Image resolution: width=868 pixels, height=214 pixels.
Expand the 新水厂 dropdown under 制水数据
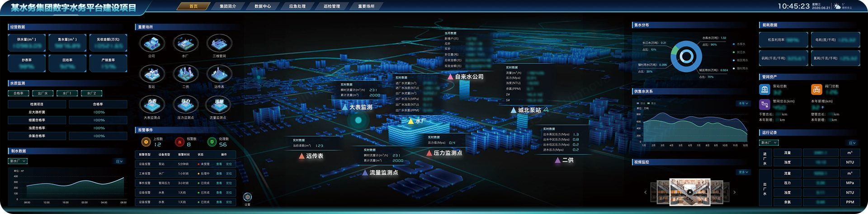[18, 161]
